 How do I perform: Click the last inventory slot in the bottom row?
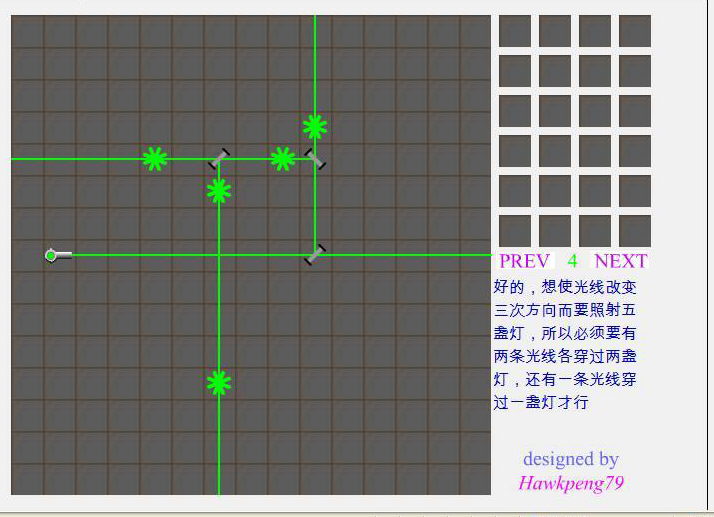pos(635,231)
